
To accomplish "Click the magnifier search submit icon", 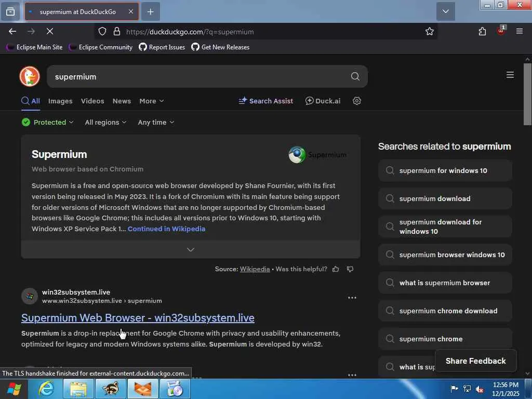I will (355, 76).
